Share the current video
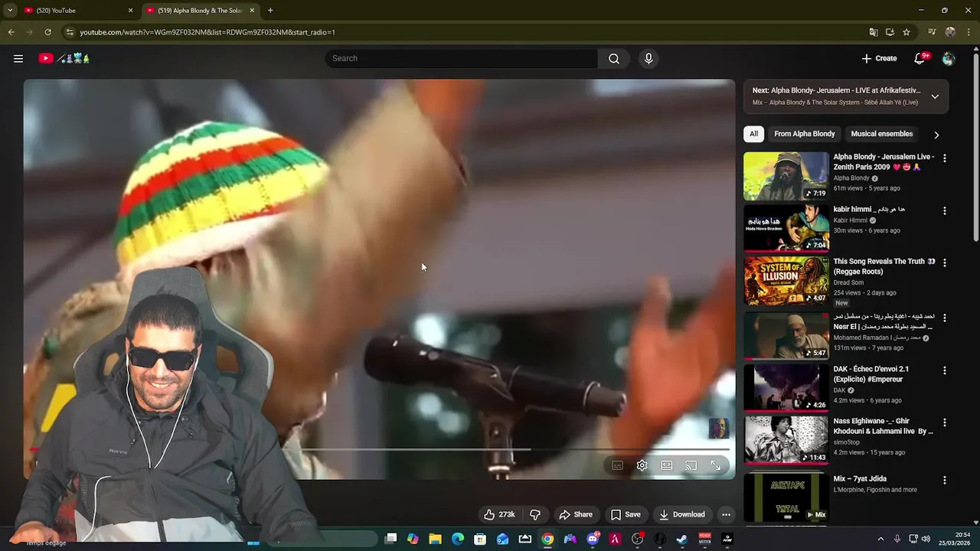This screenshot has width=980, height=551. tap(575, 514)
